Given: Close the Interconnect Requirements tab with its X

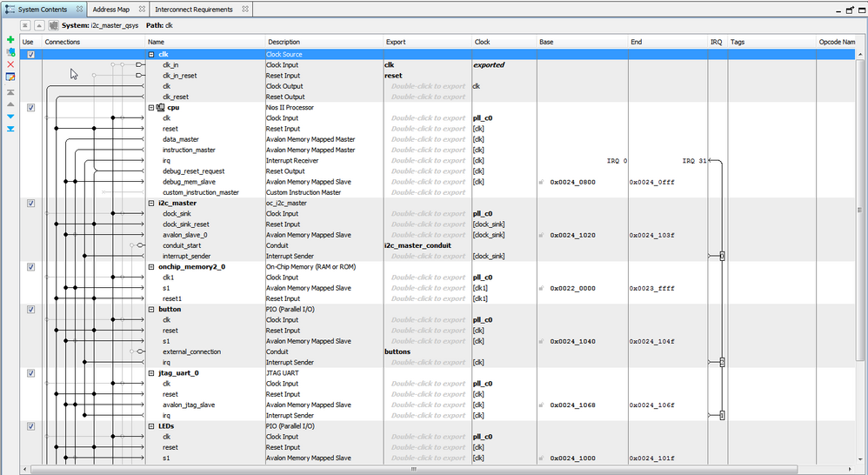Looking at the screenshot, I should click(x=244, y=10).
